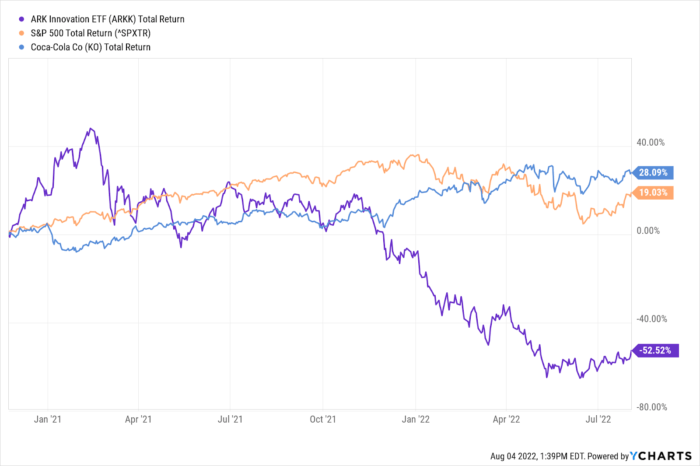Image resolution: width=700 pixels, height=466 pixels.
Task: Toggle ARK Innovation ETF (ARKK) Total Return series
Action: pyautogui.click(x=96, y=19)
